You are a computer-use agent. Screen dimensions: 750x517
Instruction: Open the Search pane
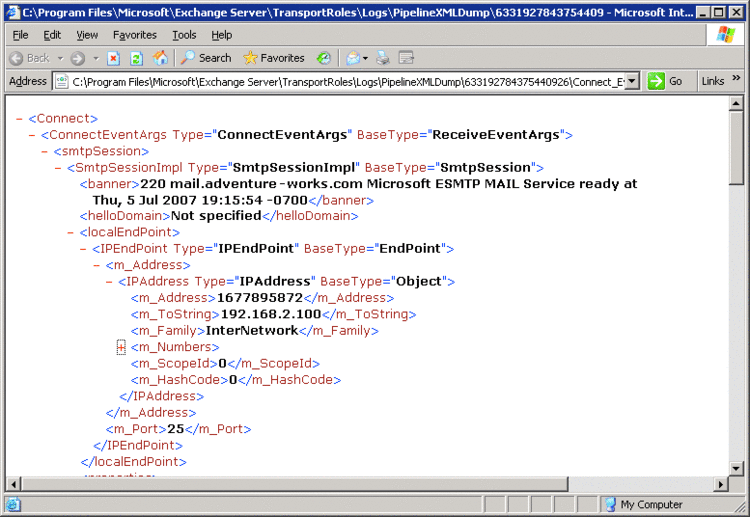click(206, 58)
